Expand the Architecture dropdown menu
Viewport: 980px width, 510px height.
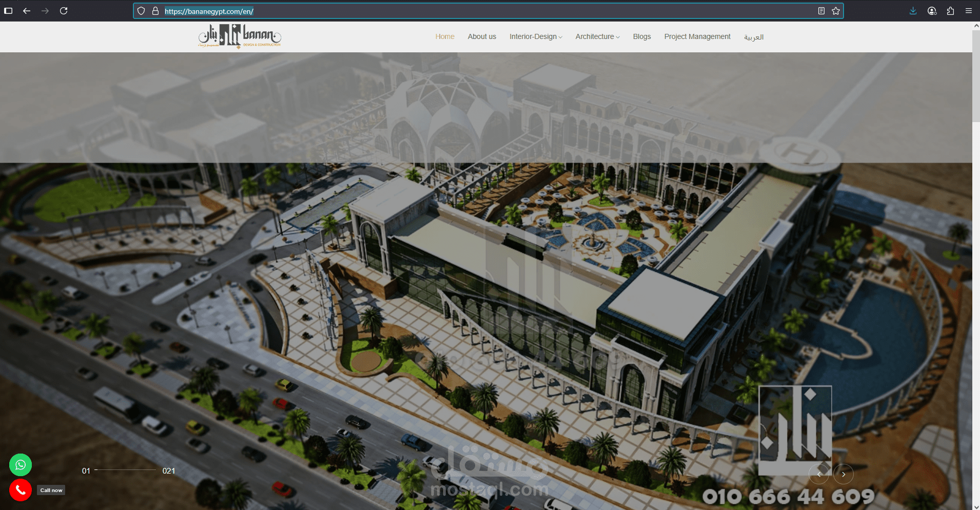(x=597, y=36)
